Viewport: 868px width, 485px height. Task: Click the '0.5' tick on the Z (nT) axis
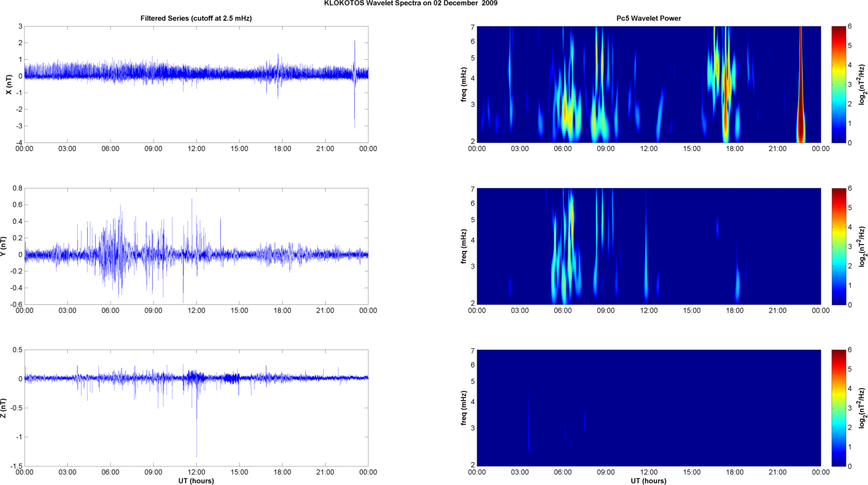coord(17,350)
